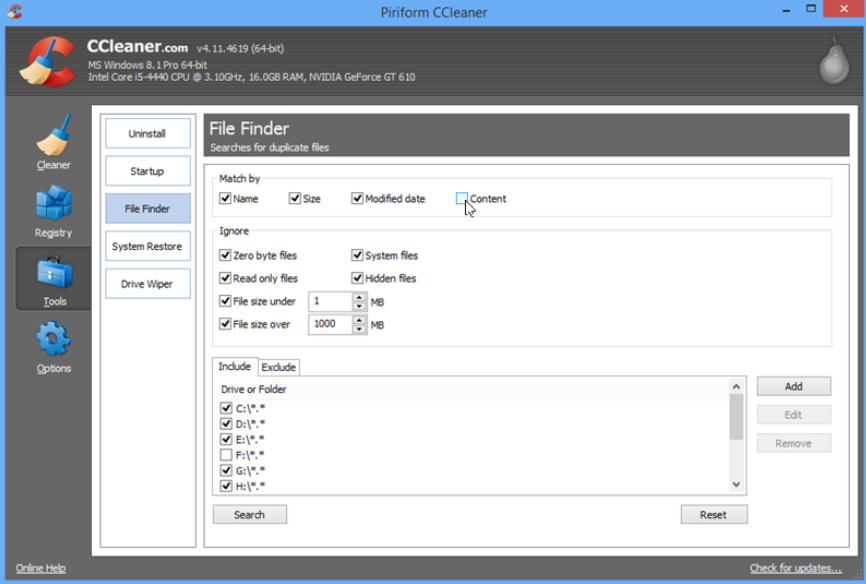This screenshot has height=584, width=866.
Task: Click the Piriform pear icon
Action: (x=834, y=61)
